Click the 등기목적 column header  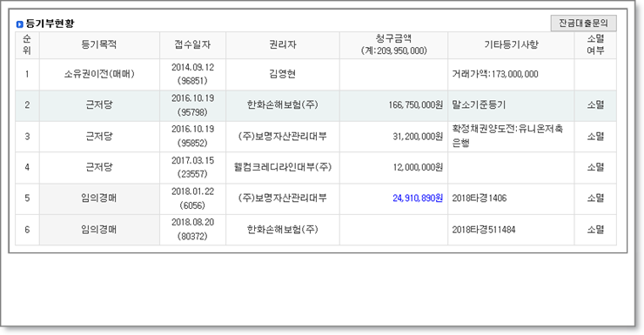point(99,44)
